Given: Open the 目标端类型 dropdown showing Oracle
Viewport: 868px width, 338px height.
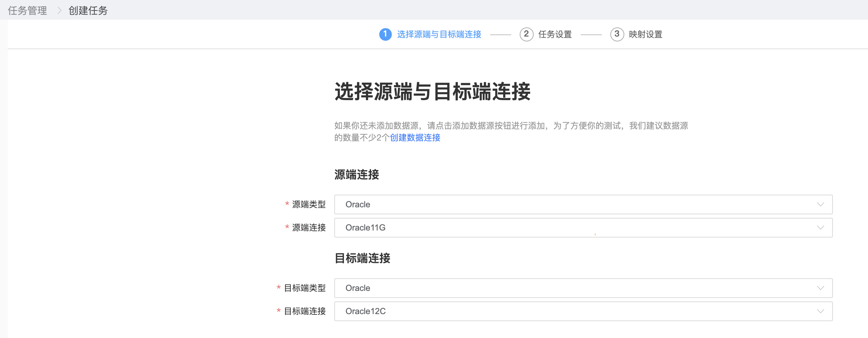Looking at the screenshot, I should (x=583, y=288).
